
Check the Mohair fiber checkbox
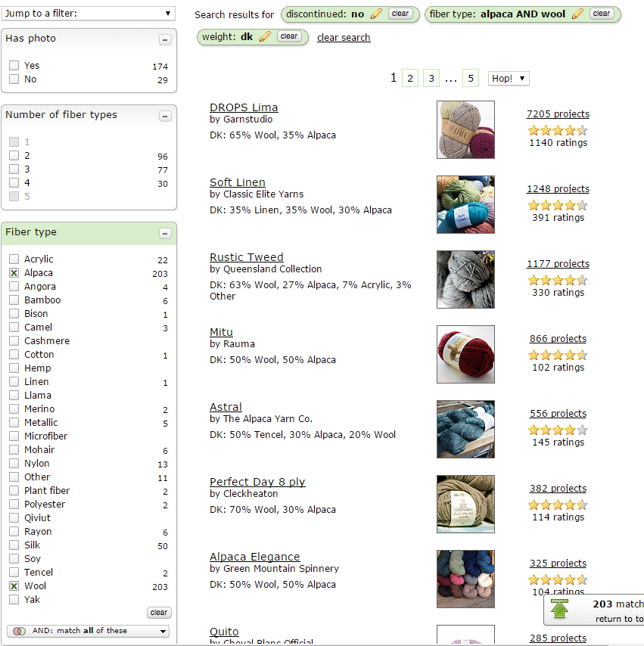[14, 450]
